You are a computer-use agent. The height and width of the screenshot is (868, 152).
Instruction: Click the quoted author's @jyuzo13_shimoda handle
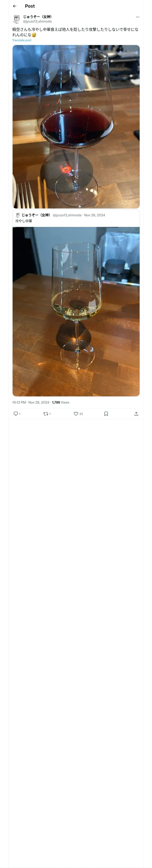pyautogui.click(x=67, y=215)
